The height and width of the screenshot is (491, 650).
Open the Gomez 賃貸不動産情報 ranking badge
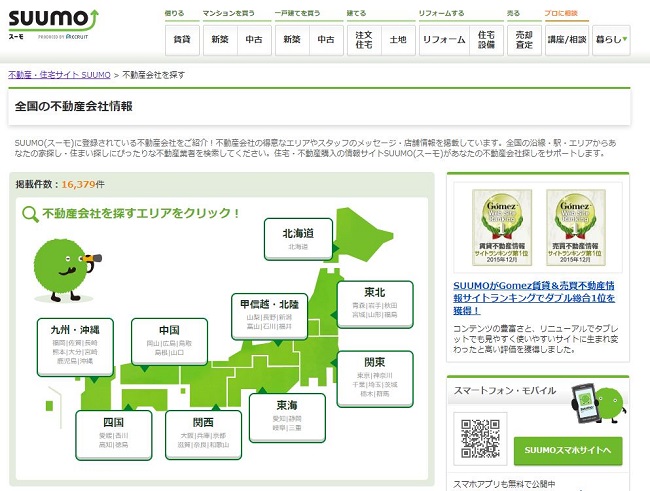pos(502,227)
